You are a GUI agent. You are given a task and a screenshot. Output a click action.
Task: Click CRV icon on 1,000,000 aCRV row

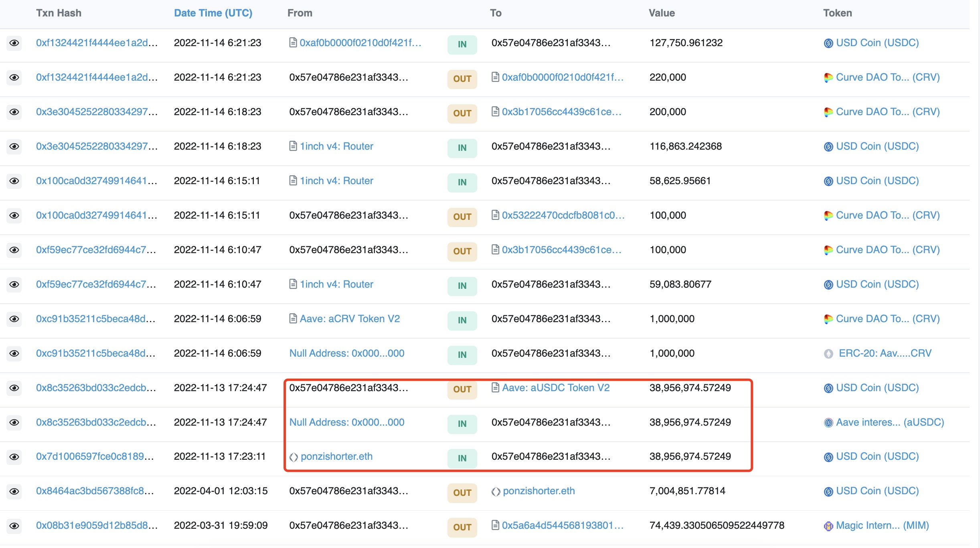tap(828, 319)
